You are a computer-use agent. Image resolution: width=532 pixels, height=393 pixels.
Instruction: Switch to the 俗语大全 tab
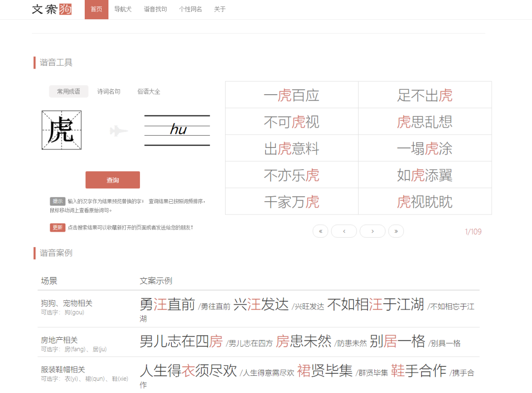click(149, 91)
